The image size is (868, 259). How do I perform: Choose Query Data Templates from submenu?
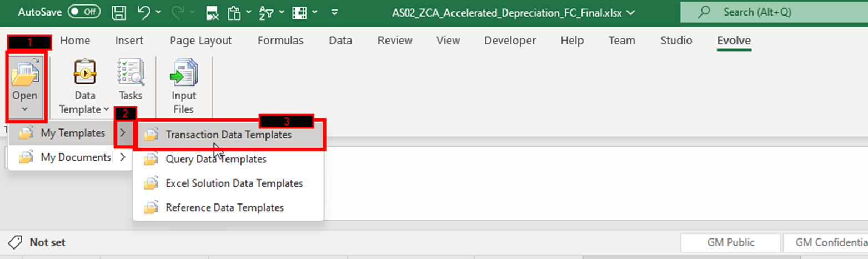click(216, 160)
